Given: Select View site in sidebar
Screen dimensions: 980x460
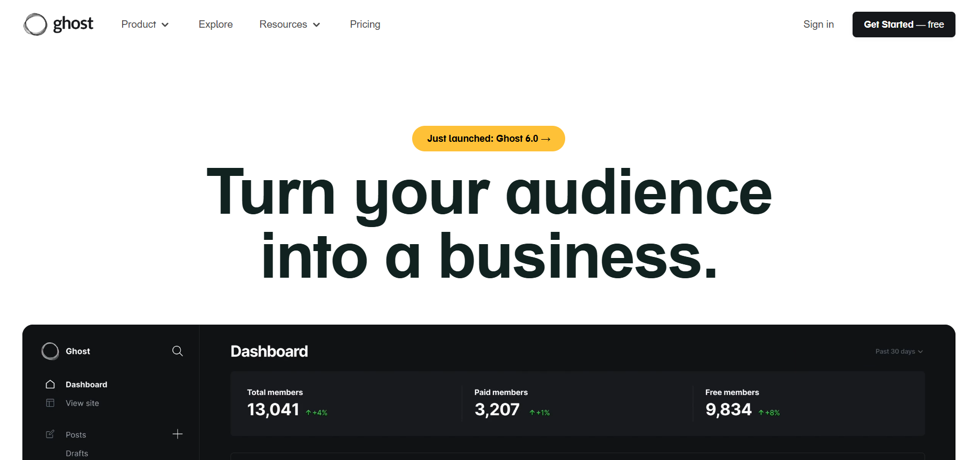Looking at the screenshot, I should (x=82, y=403).
